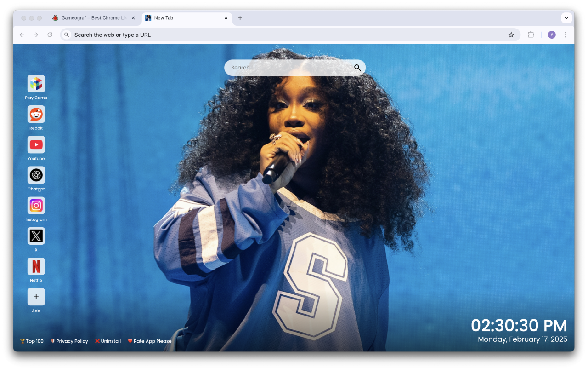
Task: Select the X shortcut
Action: (x=36, y=236)
